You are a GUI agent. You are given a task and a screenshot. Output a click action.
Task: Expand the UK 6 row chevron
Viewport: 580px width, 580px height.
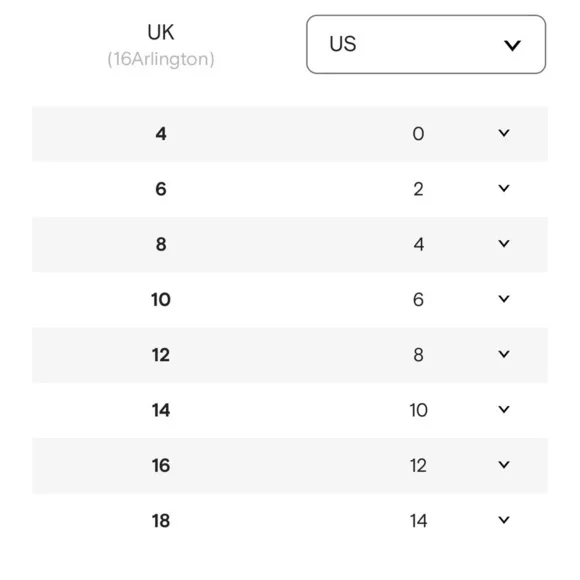[504, 188]
